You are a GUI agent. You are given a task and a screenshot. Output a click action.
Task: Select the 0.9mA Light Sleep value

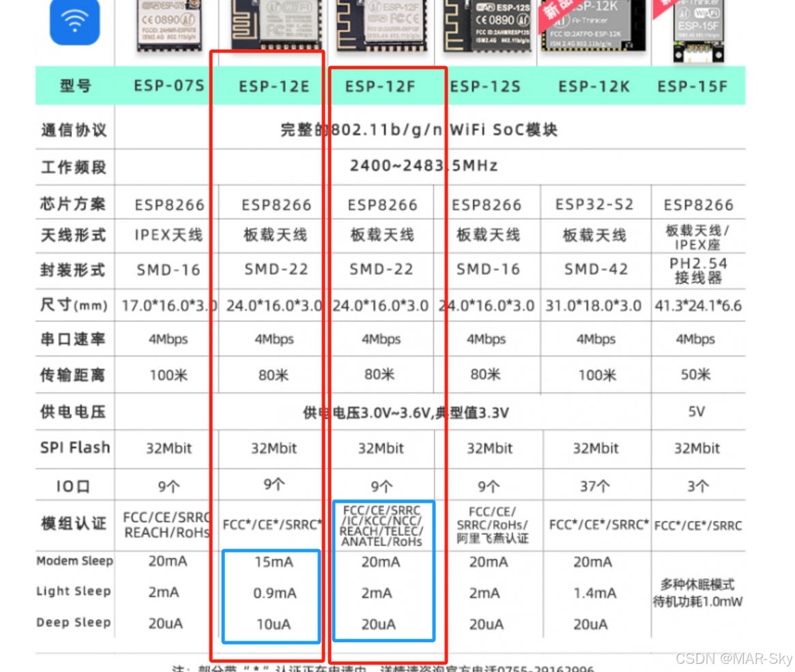click(275, 593)
